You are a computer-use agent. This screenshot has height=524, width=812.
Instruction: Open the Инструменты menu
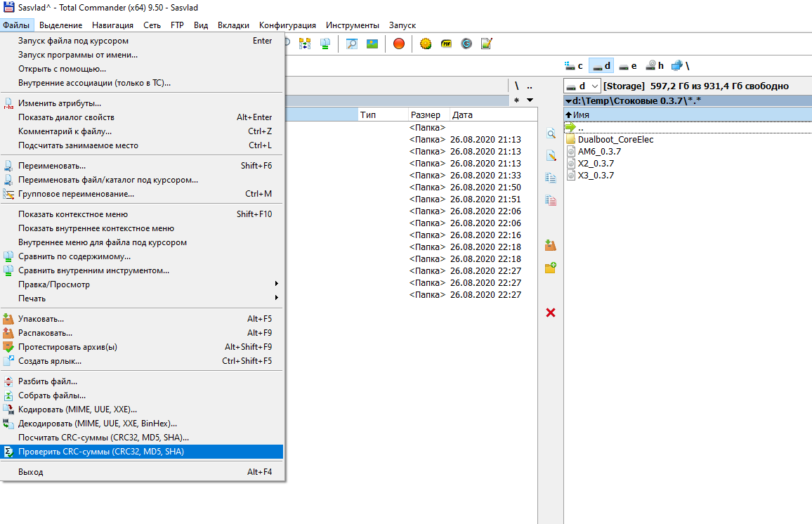(352, 25)
